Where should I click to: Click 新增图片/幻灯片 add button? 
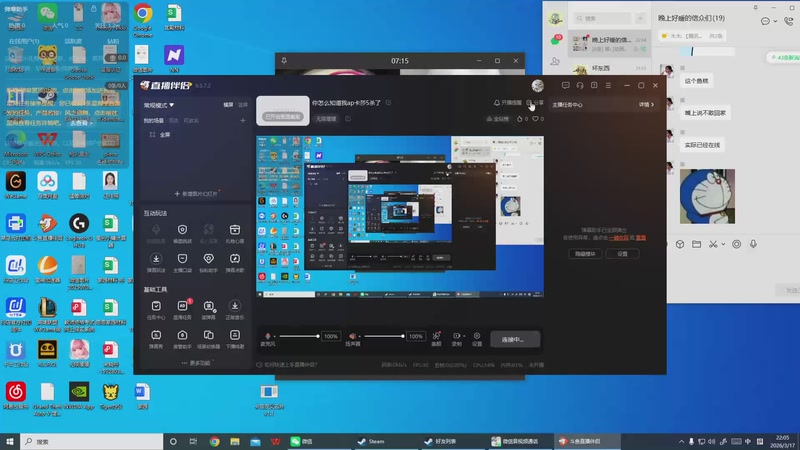(196, 194)
